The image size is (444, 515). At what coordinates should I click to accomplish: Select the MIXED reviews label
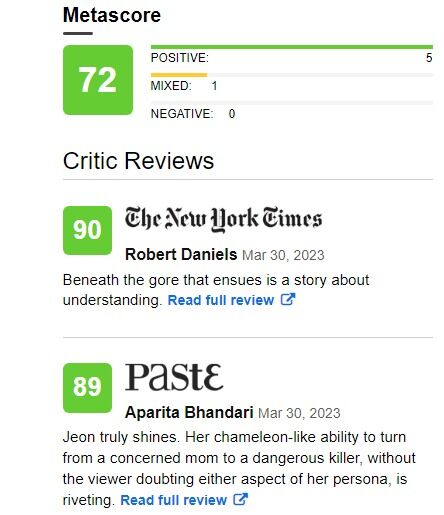171,86
